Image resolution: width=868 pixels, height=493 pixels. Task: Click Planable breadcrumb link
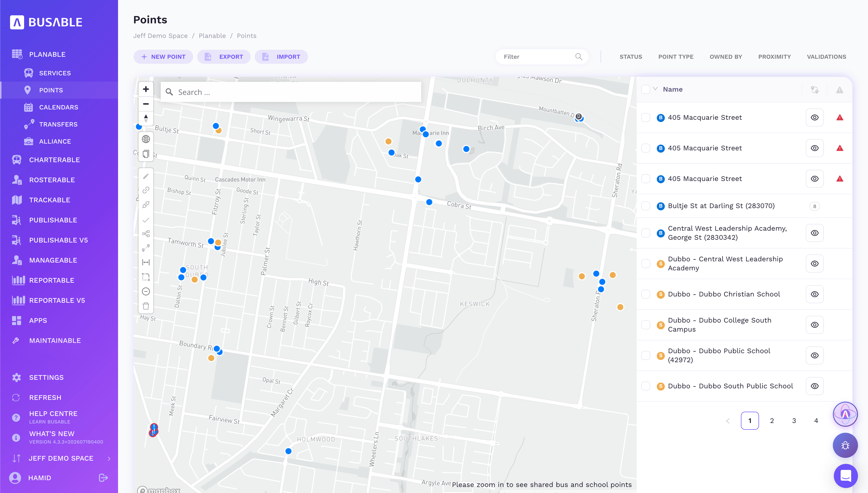(x=212, y=36)
